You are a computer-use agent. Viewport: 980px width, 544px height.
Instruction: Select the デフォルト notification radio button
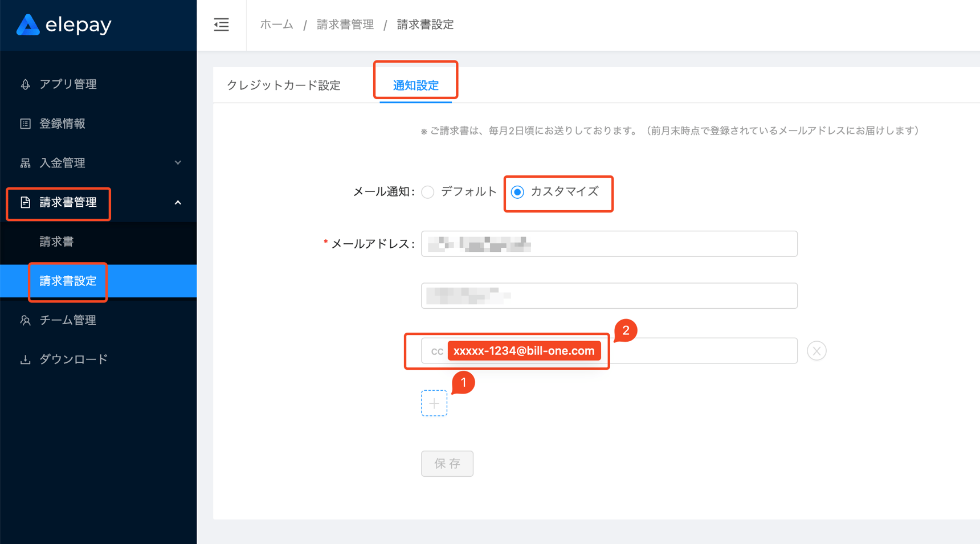(x=428, y=192)
